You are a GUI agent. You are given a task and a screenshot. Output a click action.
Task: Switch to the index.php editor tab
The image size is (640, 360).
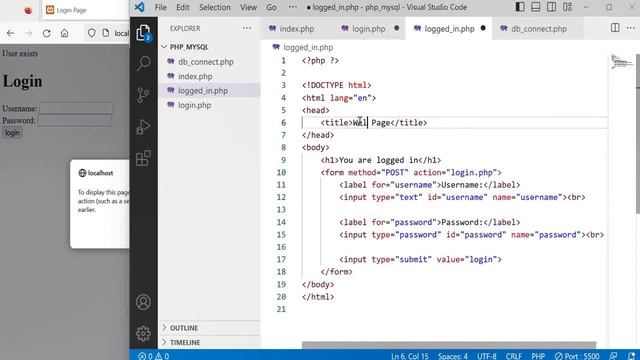[297, 29]
